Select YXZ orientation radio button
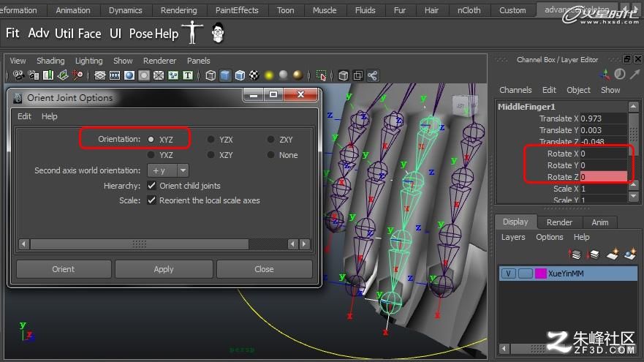This screenshot has height=362, width=644. pyautogui.click(x=151, y=155)
